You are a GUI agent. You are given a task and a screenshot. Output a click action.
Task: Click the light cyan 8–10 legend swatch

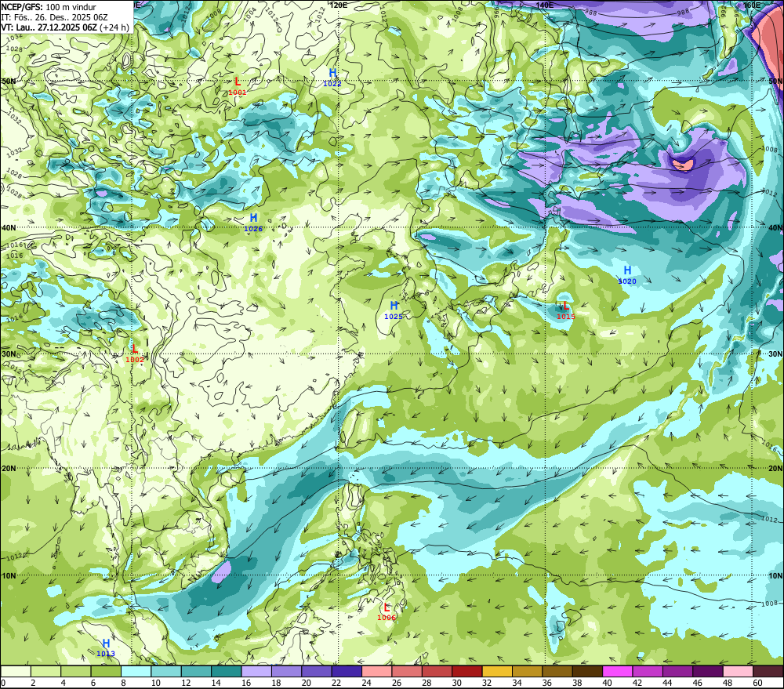click(136, 671)
